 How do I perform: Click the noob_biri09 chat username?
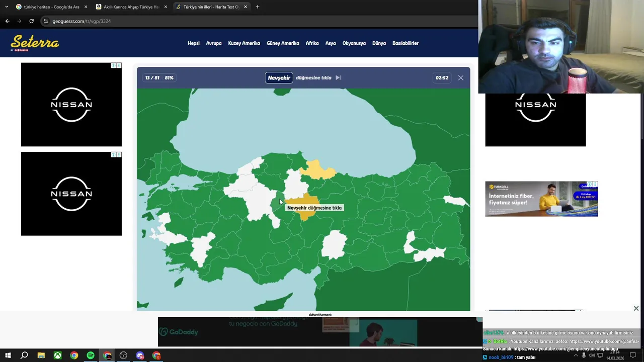(501, 357)
